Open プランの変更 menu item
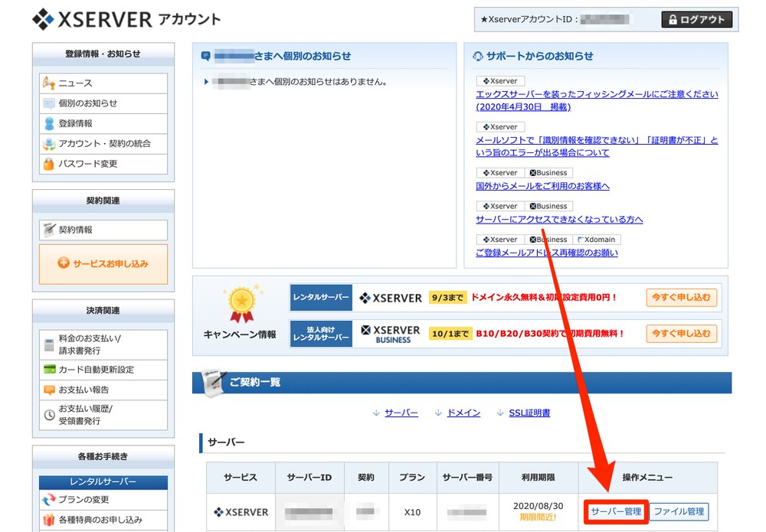Viewport: 766px width, 532px height. 103,500
